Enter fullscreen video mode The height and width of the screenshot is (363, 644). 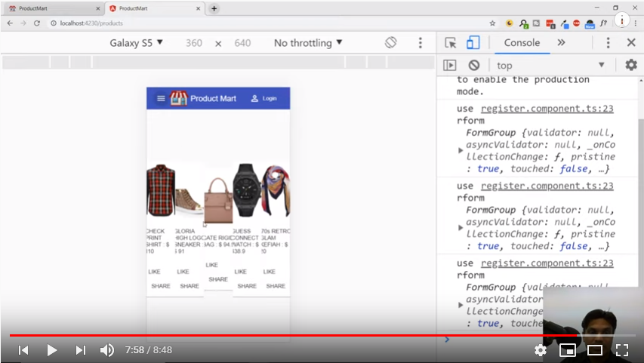[621, 350]
